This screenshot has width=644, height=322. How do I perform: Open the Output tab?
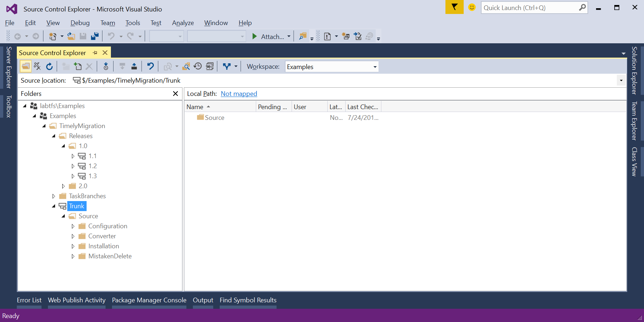(x=203, y=300)
